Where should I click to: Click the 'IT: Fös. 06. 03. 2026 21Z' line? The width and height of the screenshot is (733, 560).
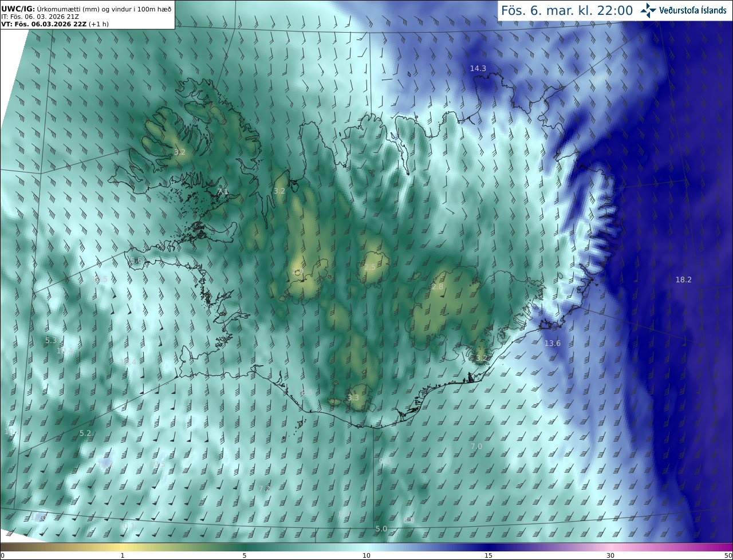click(x=40, y=17)
